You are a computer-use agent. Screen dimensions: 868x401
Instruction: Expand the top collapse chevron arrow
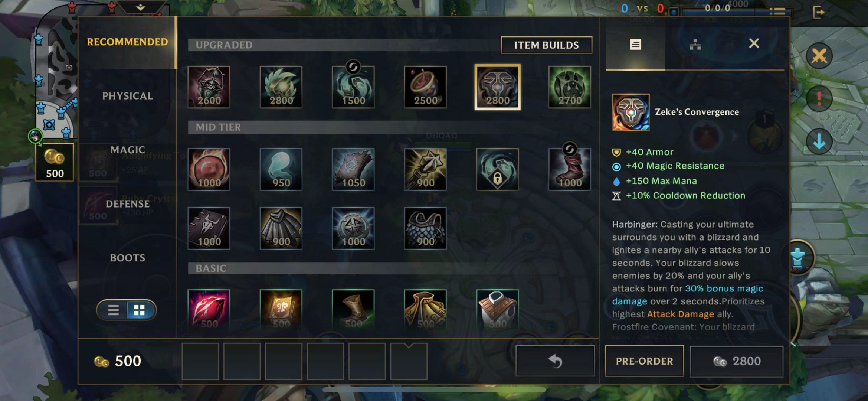tap(141, 7)
